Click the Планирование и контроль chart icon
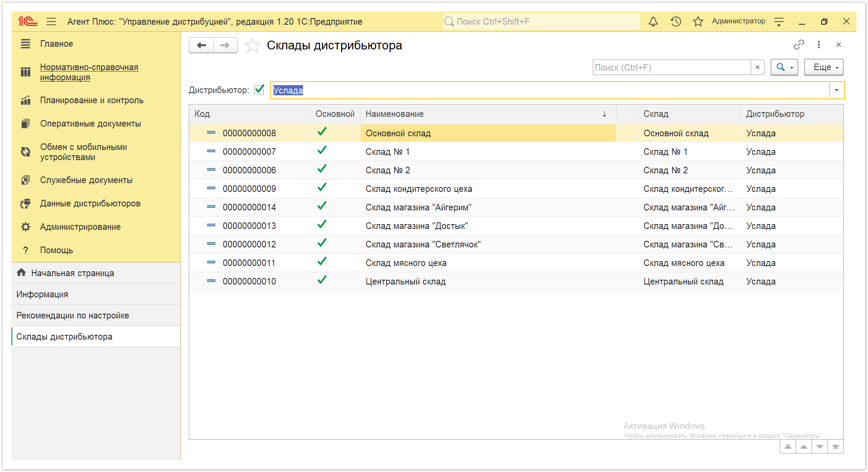This screenshot has width=868, height=472. click(x=26, y=101)
